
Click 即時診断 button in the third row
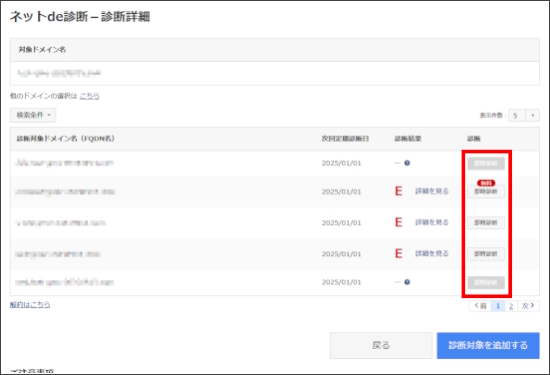tap(486, 222)
